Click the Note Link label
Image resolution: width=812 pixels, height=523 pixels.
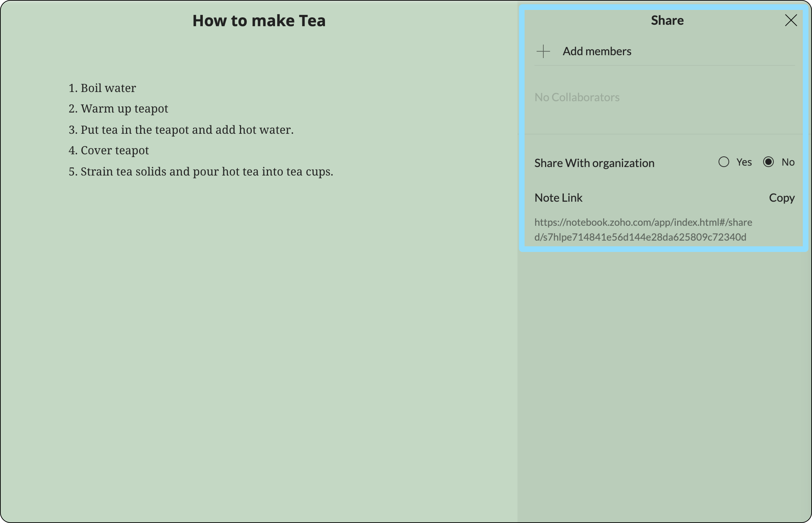coord(558,198)
